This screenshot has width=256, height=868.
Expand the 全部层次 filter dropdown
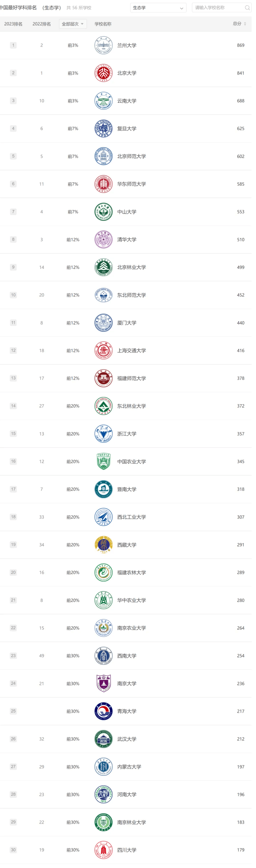click(x=73, y=24)
